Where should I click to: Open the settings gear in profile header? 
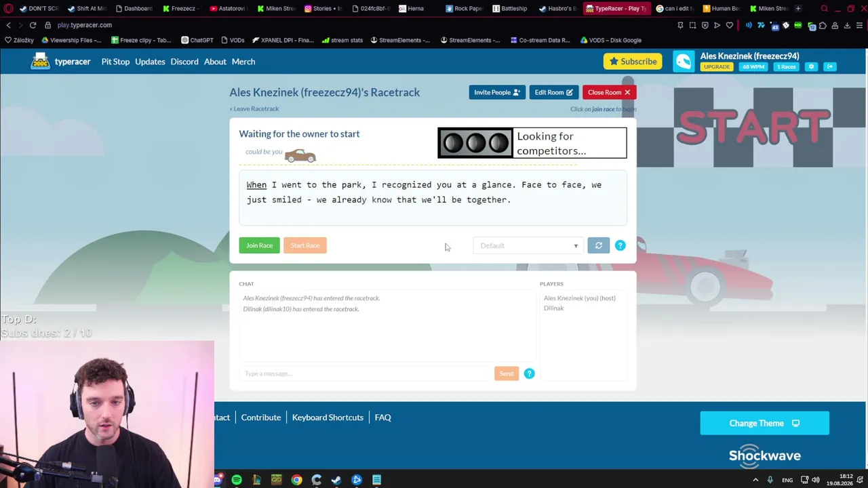tap(811, 66)
